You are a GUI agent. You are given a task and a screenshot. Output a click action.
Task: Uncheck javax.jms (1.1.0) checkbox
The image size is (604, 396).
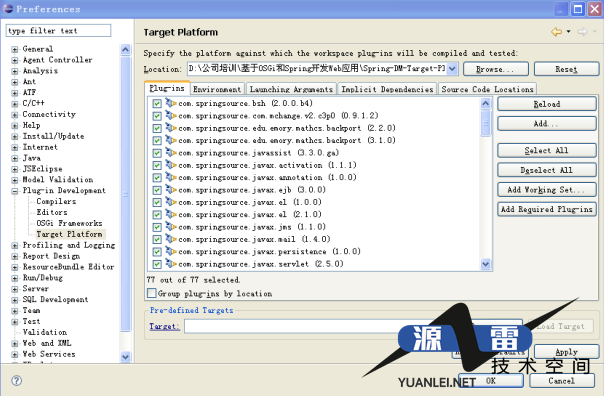157,227
